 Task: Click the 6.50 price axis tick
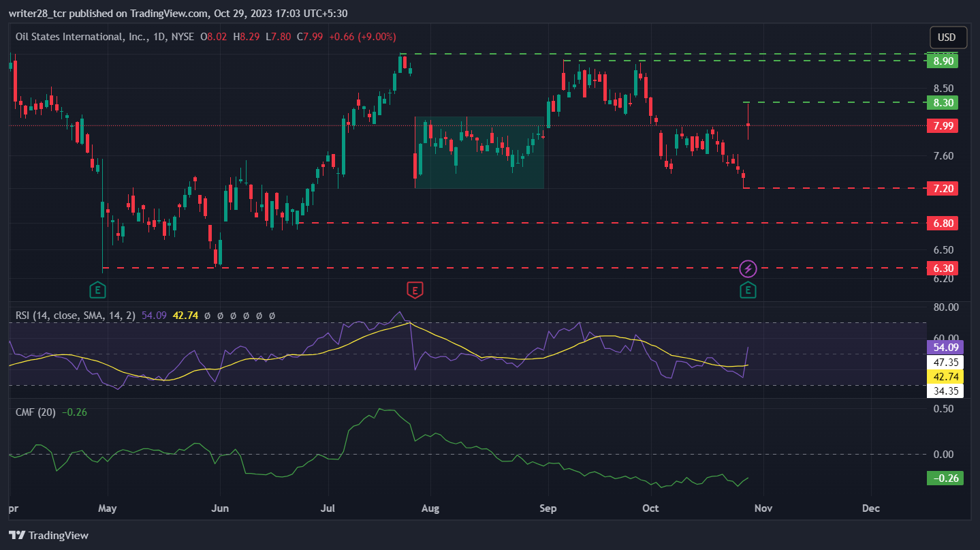point(943,249)
